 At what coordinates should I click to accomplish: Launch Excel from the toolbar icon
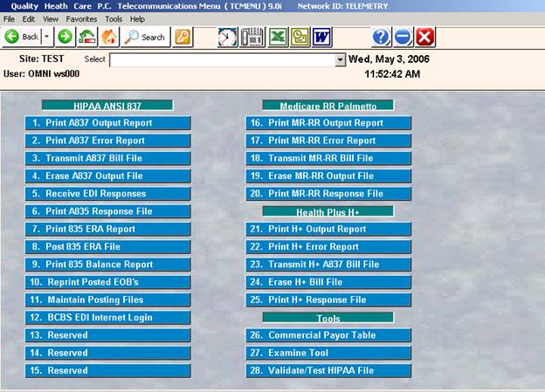click(276, 37)
